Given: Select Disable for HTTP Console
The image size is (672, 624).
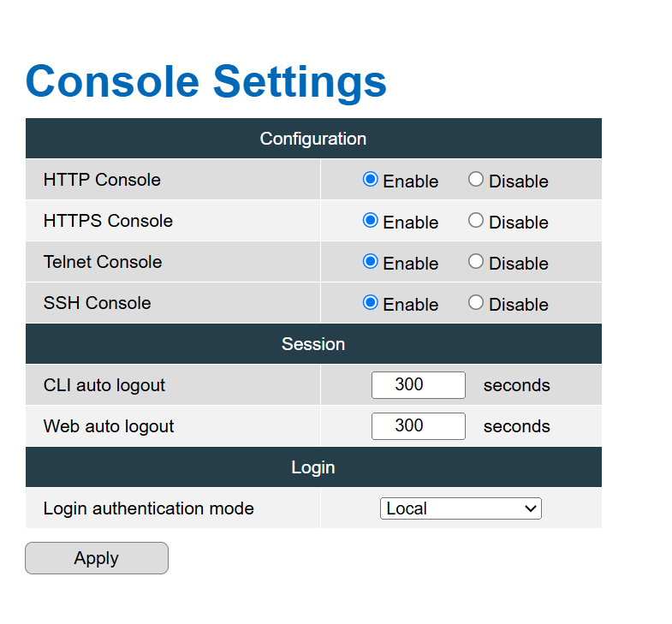Looking at the screenshot, I should pos(476,179).
